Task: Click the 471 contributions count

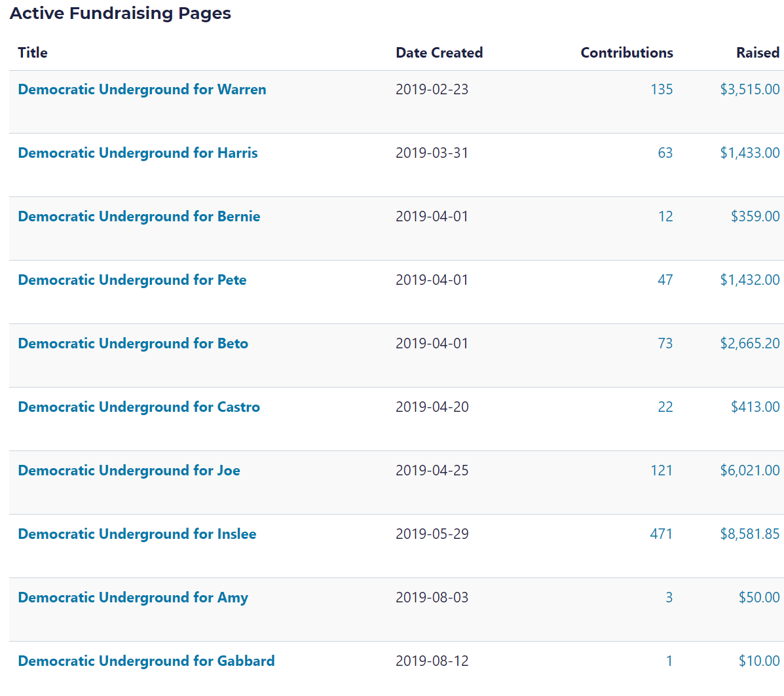Action: tap(661, 534)
